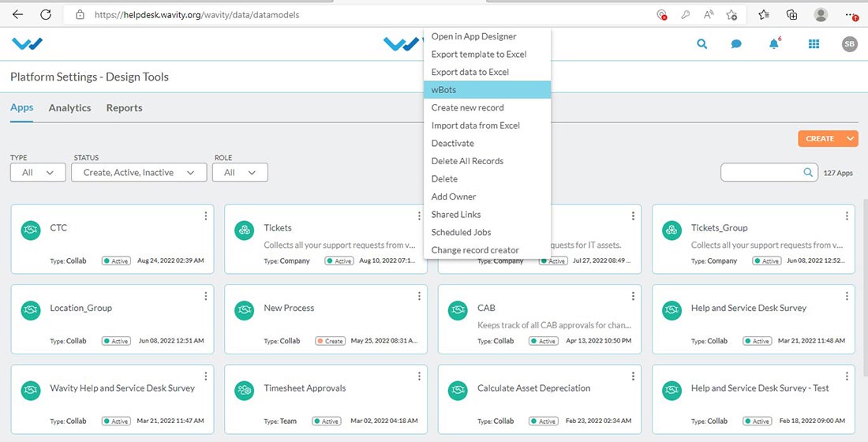This screenshot has height=442, width=868.
Task: Click the 127 Apps count text
Action: (838, 173)
